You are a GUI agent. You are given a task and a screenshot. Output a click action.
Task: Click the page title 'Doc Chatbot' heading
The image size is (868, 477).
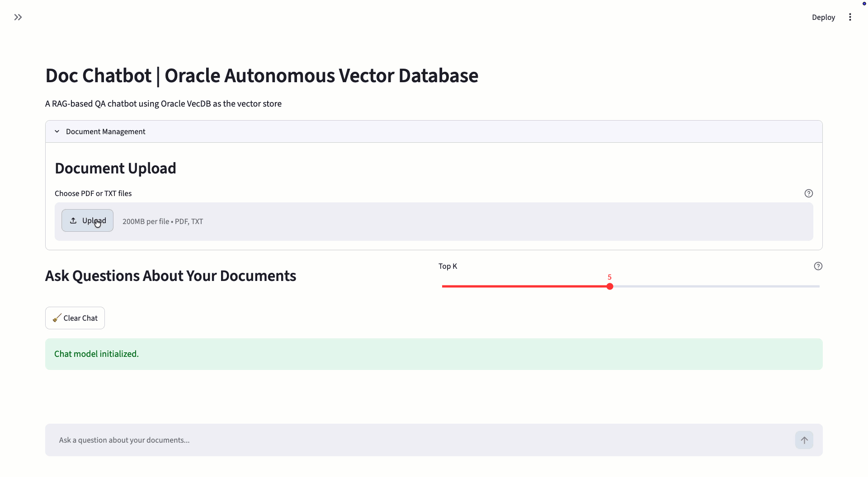pos(262,75)
